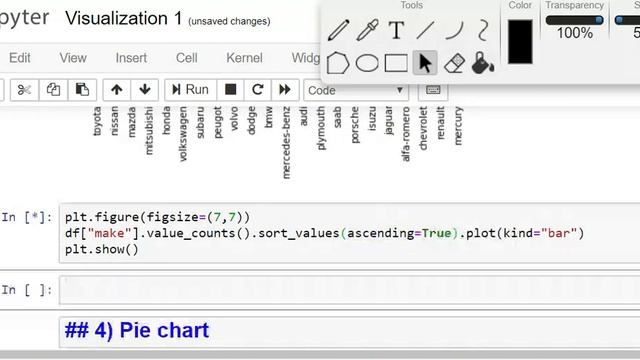Select the freehand squiggle curve tool
The height and width of the screenshot is (360, 640).
coord(482,30)
